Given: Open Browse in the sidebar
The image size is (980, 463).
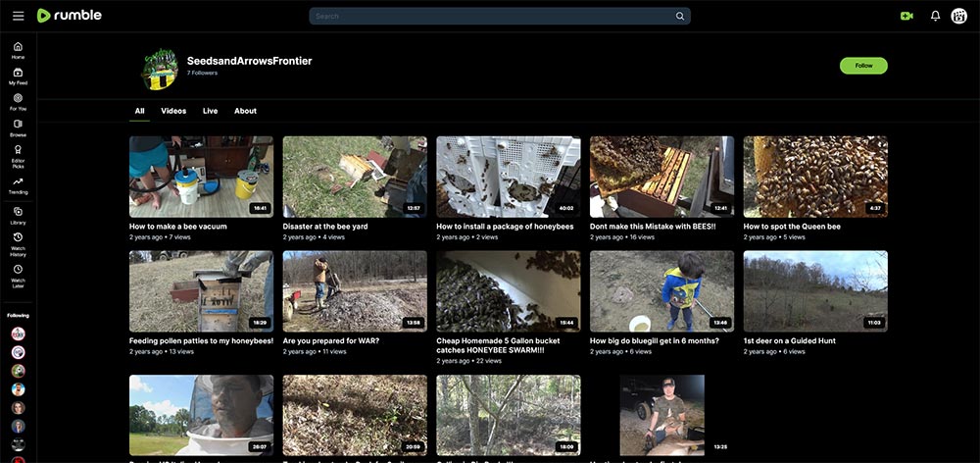Looking at the screenshot, I should click(18, 129).
